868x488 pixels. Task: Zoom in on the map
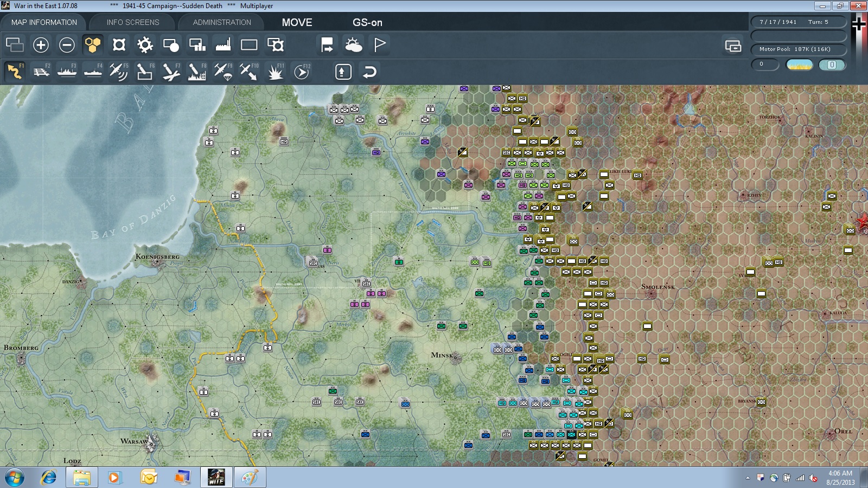point(41,45)
